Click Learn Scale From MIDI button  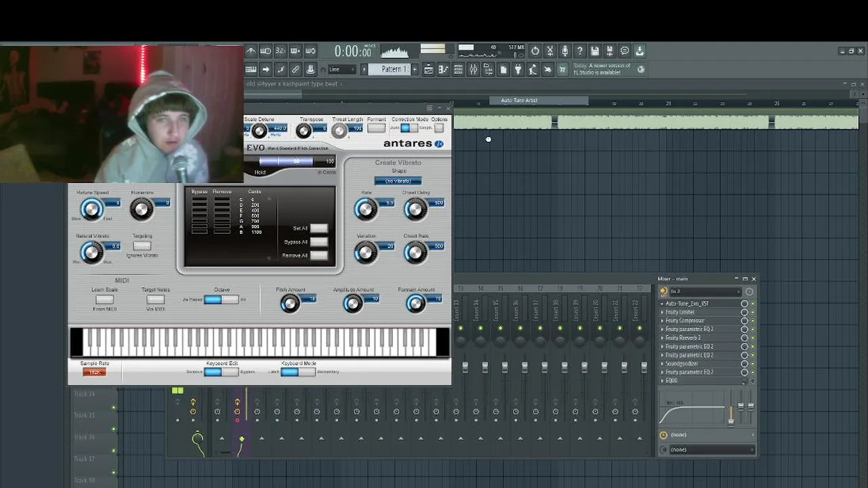point(104,300)
